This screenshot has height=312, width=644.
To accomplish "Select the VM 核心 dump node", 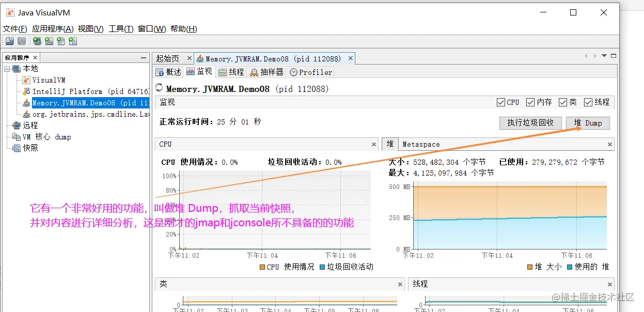I will click(x=46, y=137).
